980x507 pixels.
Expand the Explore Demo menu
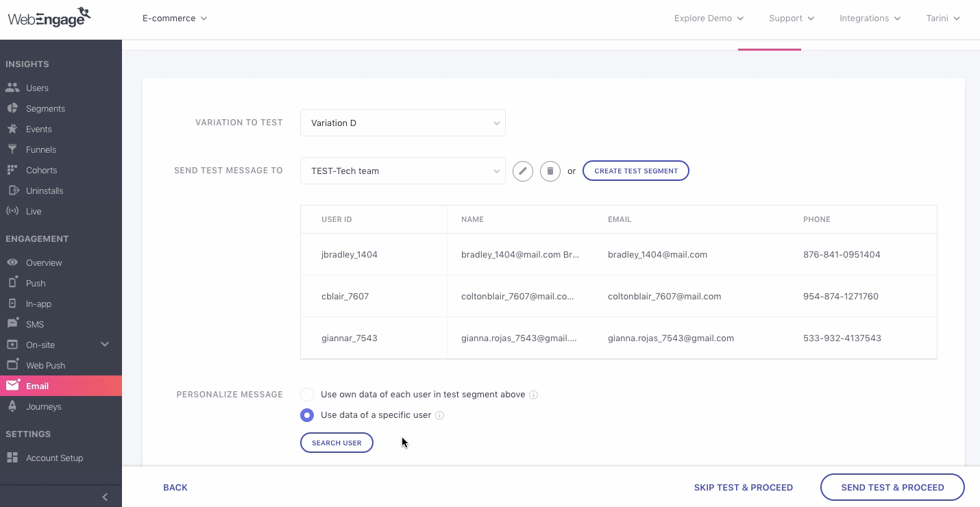click(709, 18)
